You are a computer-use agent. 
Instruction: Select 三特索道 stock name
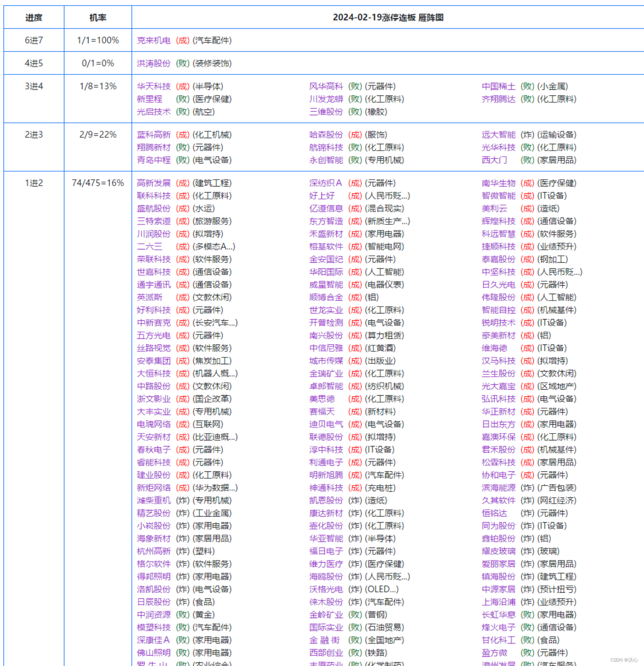tap(153, 221)
